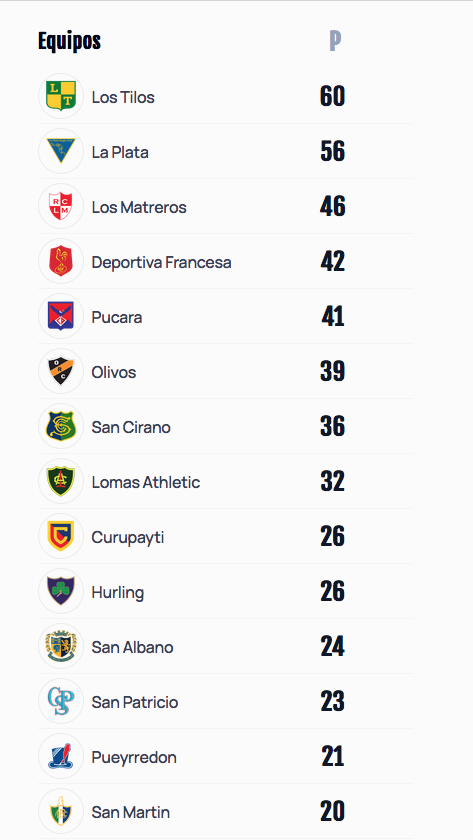The image size is (473, 840).
Task: Click the Equipos column header
Action: point(70,41)
